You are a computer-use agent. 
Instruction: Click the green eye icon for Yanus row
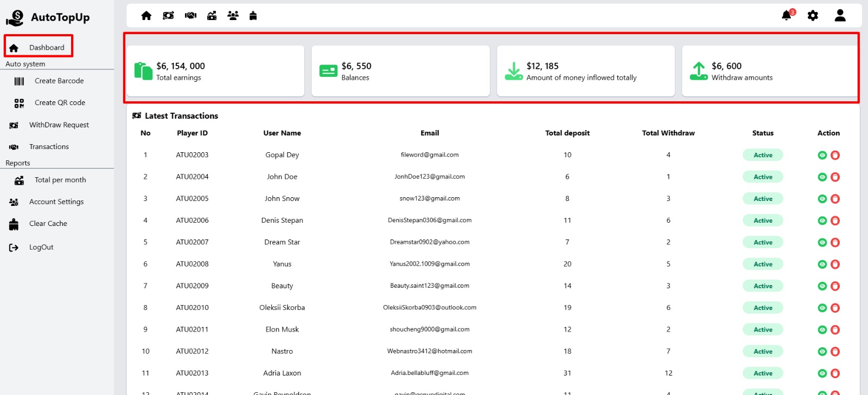click(822, 264)
